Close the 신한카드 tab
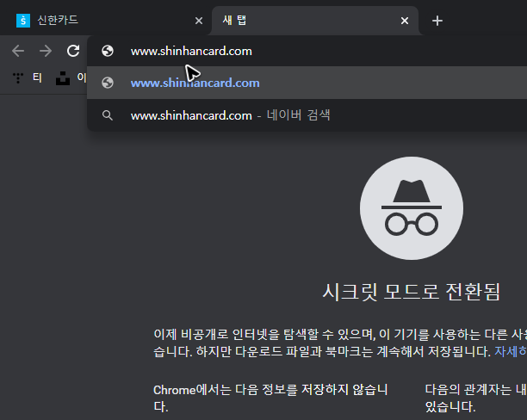The image size is (527, 420). point(199,21)
